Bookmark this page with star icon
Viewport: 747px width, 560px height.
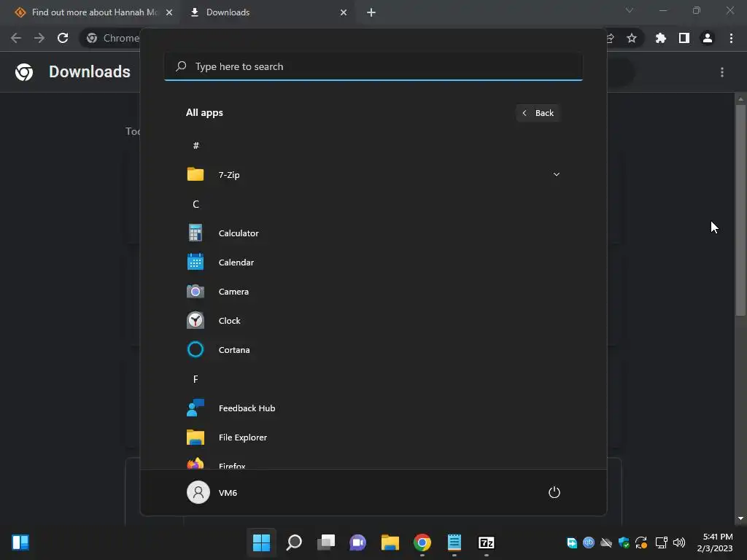632,38
